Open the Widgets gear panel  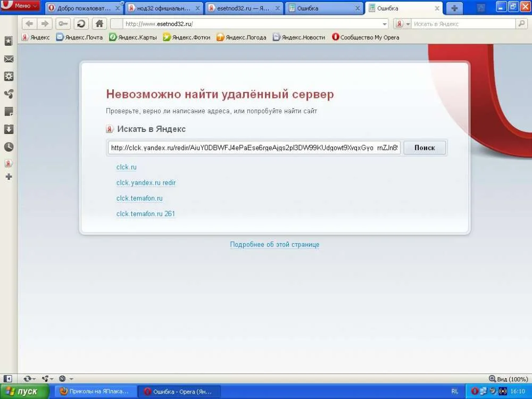click(x=9, y=76)
